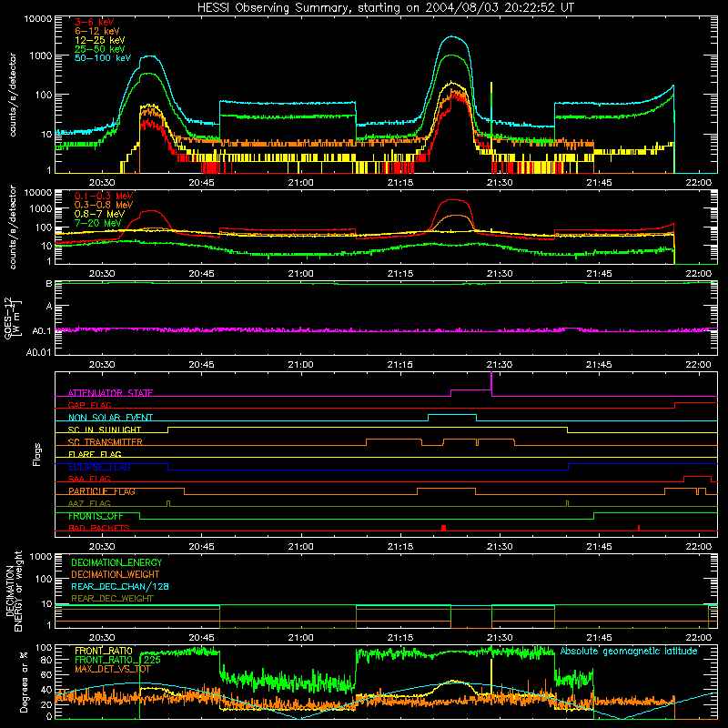The width and height of the screenshot is (728, 728).
Task: Click the yellow 12-25 keV legend label
Action: 100,40
